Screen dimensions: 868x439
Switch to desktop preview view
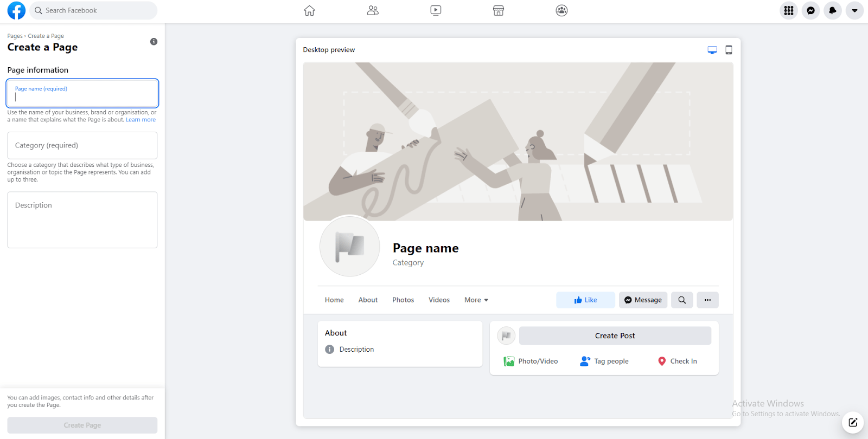tap(712, 50)
